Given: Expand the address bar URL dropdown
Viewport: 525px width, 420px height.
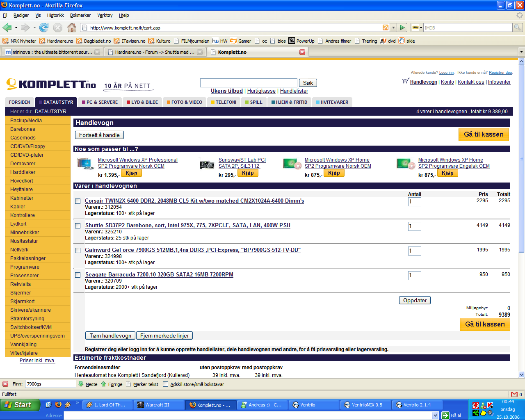Looking at the screenshot, I should click(393, 27).
